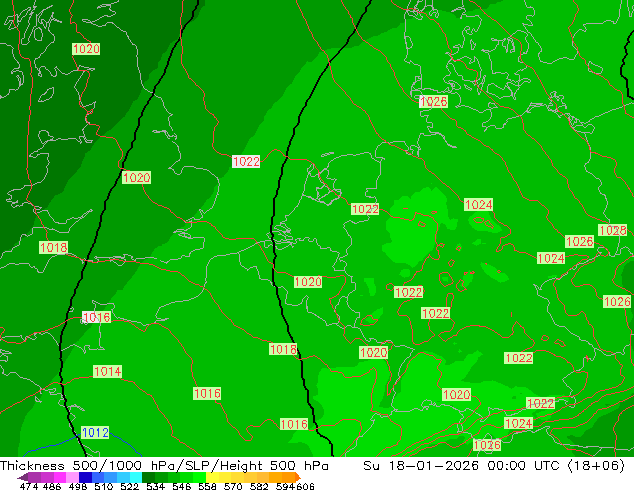Click legend value 510
634x490 pixels.
(104, 486)
